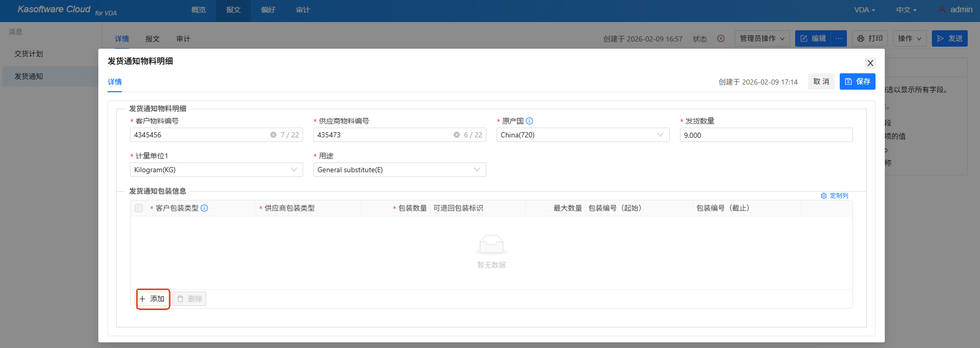
Task: Open the 计量单位1 Kilogram(KG) dropdown
Action: (216, 170)
